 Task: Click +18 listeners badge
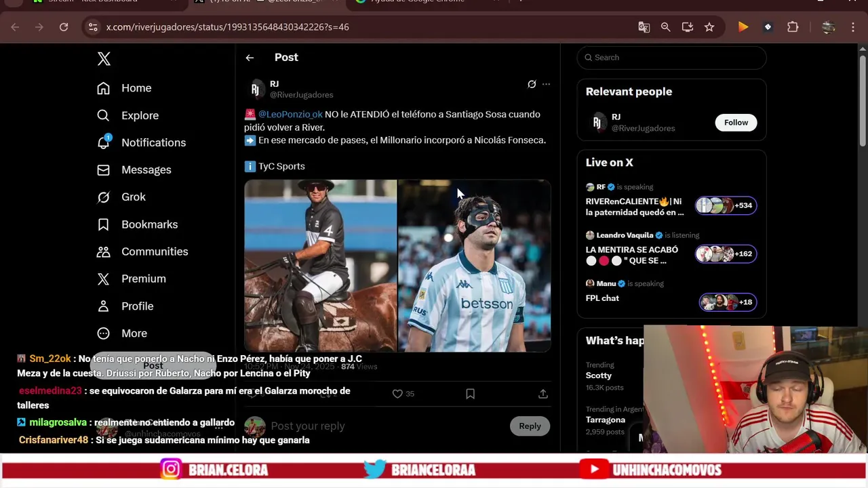click(728, 302)
